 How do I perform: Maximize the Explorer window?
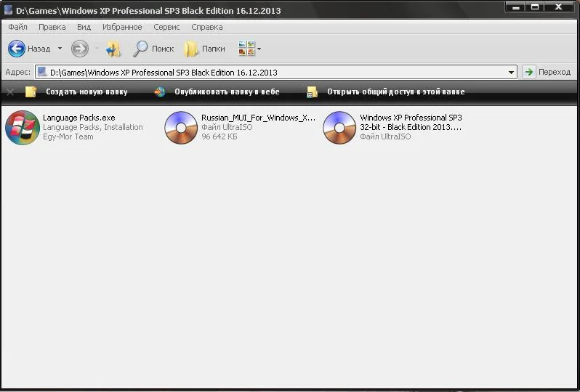(x=535, y=7)
